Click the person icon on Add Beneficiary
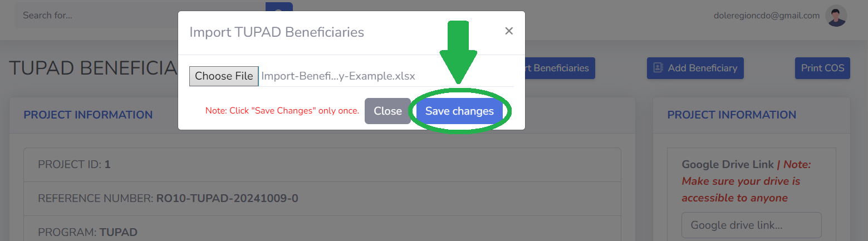The image size is (868, 241). pos(658,68)
